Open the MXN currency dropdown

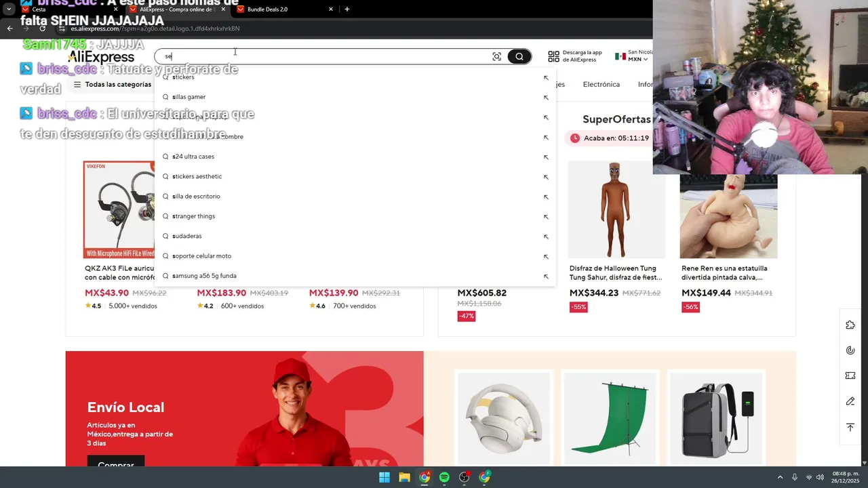637,60
